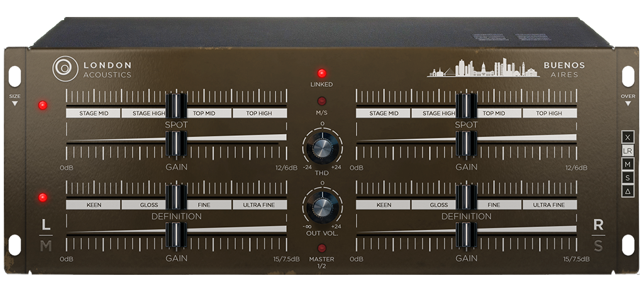Click the OUT VOL. knob
This screenshot has width=644, height=290.
coord(322,206)
